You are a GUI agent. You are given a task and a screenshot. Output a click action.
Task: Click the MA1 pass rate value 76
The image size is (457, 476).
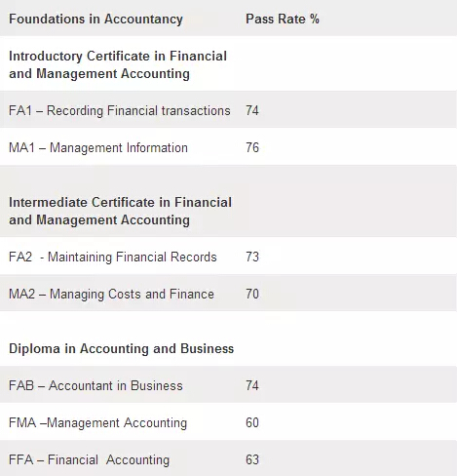coord(252,147)
